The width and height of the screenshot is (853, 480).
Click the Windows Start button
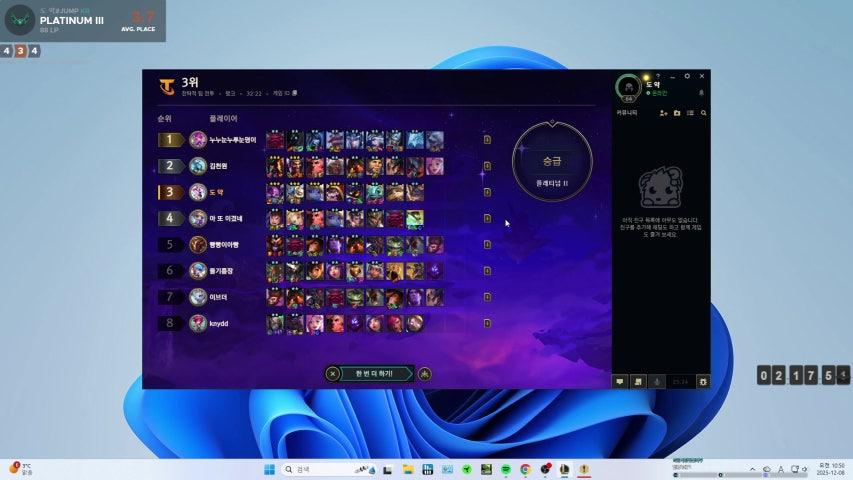[269, 469]
